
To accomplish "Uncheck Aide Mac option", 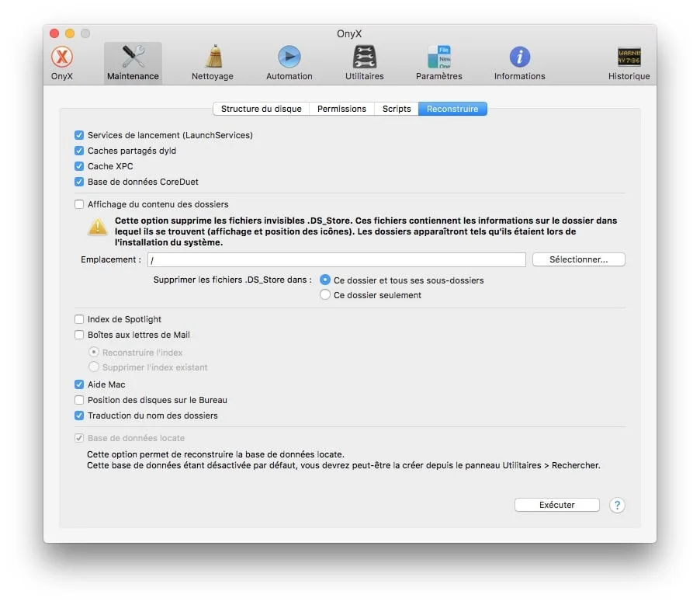I will click(79, 384).
